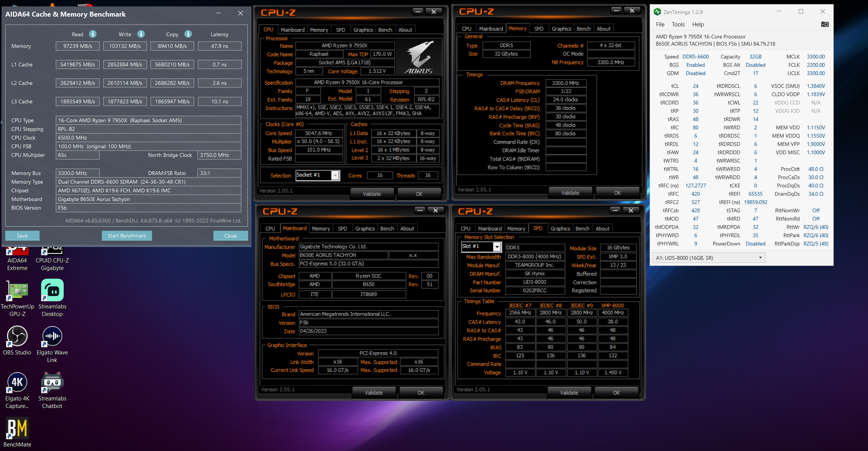Screen dimensions: 868x451
Task: Click the Memory Read 97239 MB/s field
Action: click(x=78, y=46)
